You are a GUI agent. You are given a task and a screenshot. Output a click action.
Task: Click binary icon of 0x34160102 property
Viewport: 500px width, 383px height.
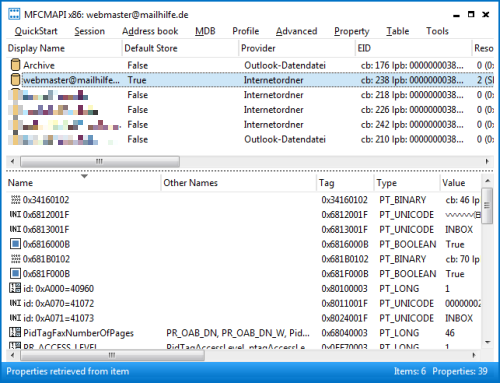[x=15, y=200]
